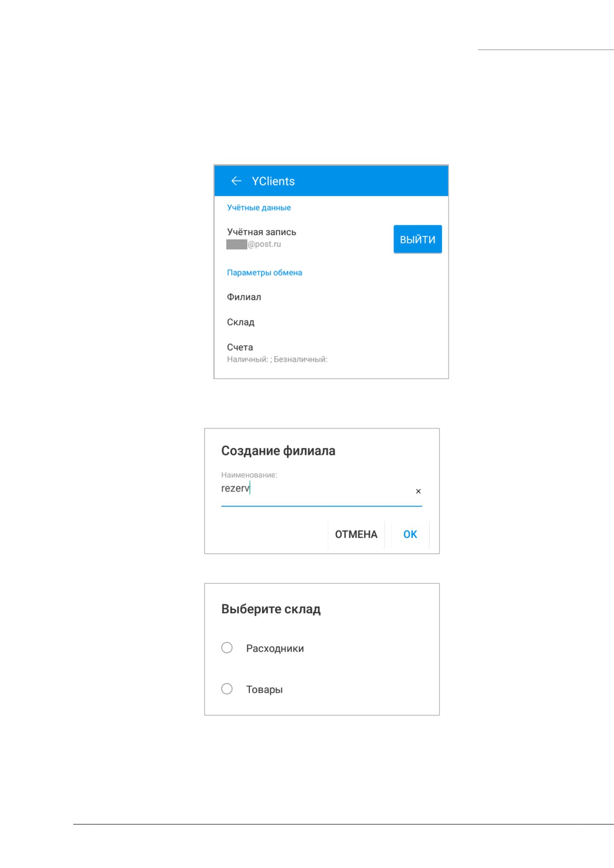Click the Создание филиала dialog title

278,451
